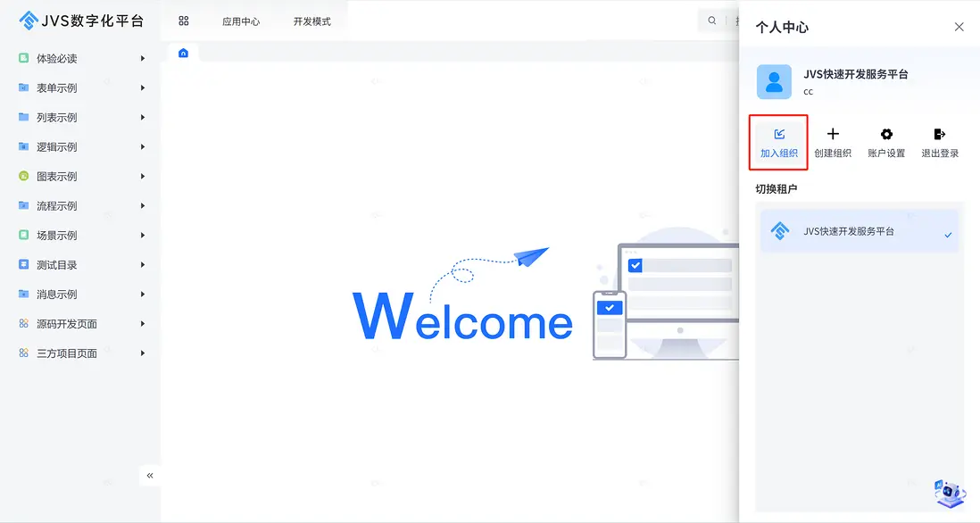
Task: Click the search magnifier icon
Action: tap(712, 21)
